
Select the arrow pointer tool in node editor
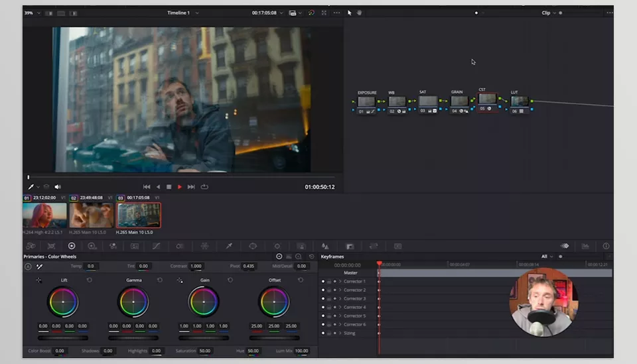coord(350,13)
